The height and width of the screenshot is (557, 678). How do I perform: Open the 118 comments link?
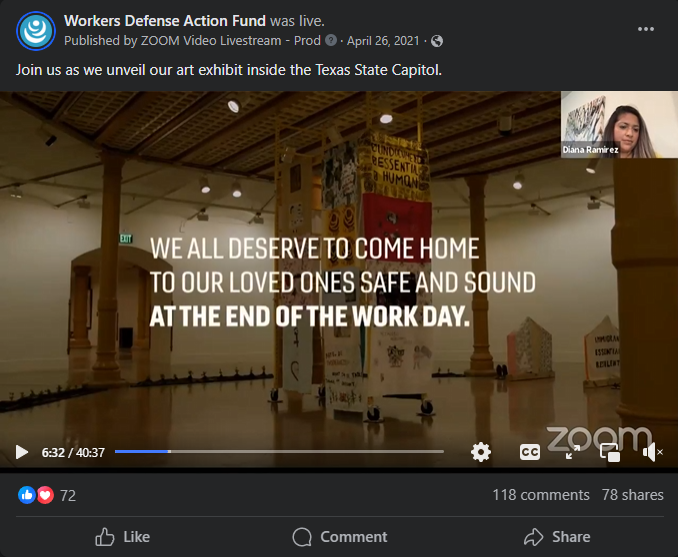tap(541, 495)
